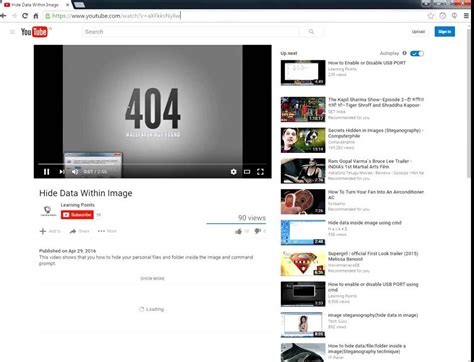474x362 pixels.
Task: Dislike the video with thumbs down
Action: pos(258,231)
